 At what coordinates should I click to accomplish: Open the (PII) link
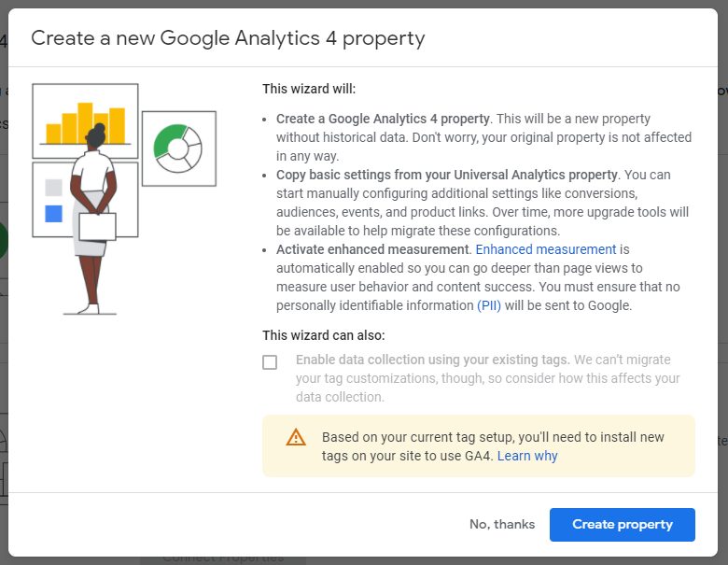coord(489,305)
